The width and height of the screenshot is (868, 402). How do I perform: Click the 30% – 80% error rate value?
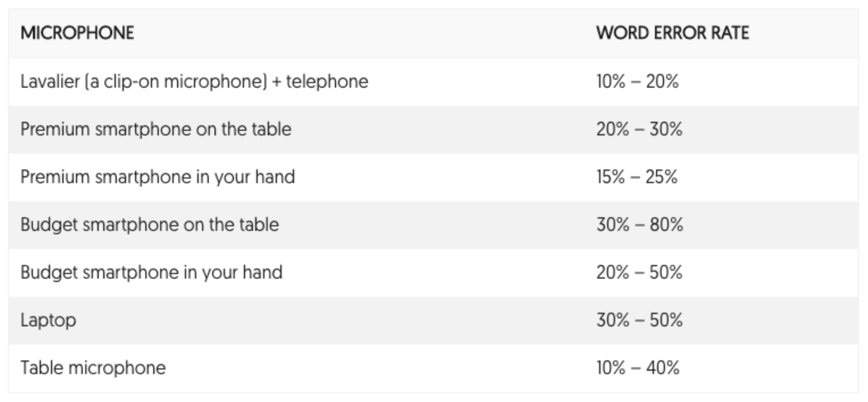pyautogui.click(x=639, y=225)
